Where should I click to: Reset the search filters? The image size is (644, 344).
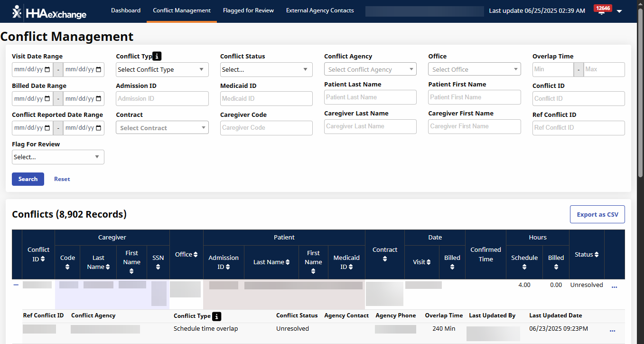[x=62, y=179]
